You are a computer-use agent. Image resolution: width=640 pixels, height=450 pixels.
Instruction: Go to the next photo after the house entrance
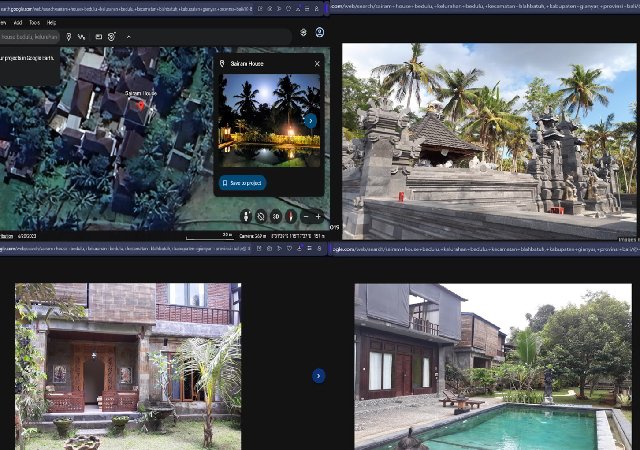point(319,376)
